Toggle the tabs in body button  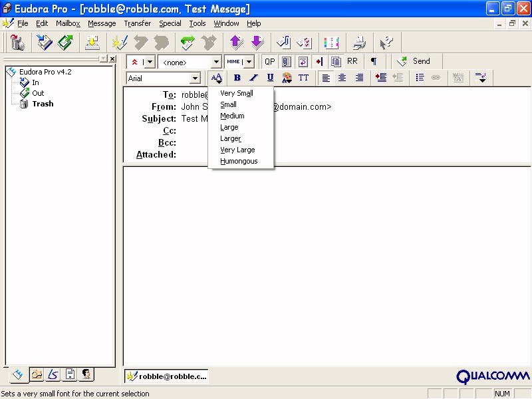pyautogui.click(x=319, y=61)
